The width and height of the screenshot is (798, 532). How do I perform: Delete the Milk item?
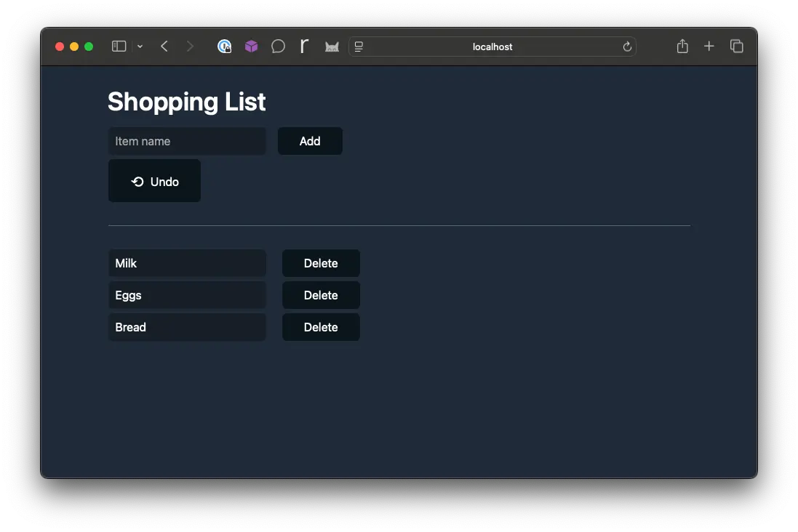pyautogui.click(x=321, y=263)
